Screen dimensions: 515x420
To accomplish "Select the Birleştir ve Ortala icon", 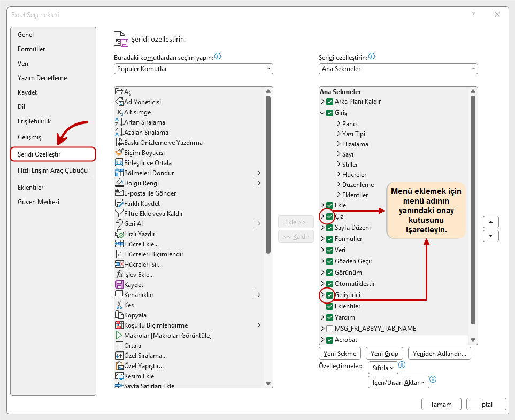I will (119, 163).
